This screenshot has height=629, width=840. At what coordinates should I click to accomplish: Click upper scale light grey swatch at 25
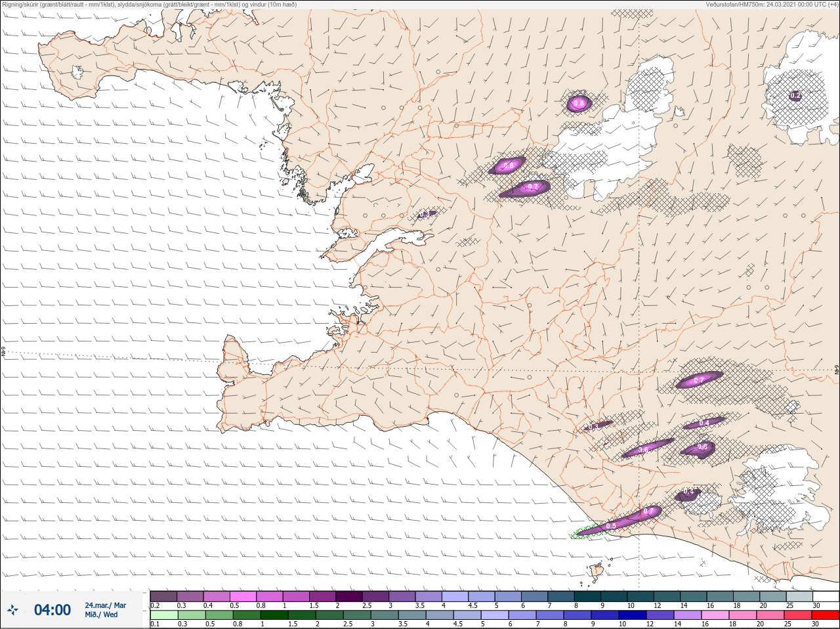800,596
